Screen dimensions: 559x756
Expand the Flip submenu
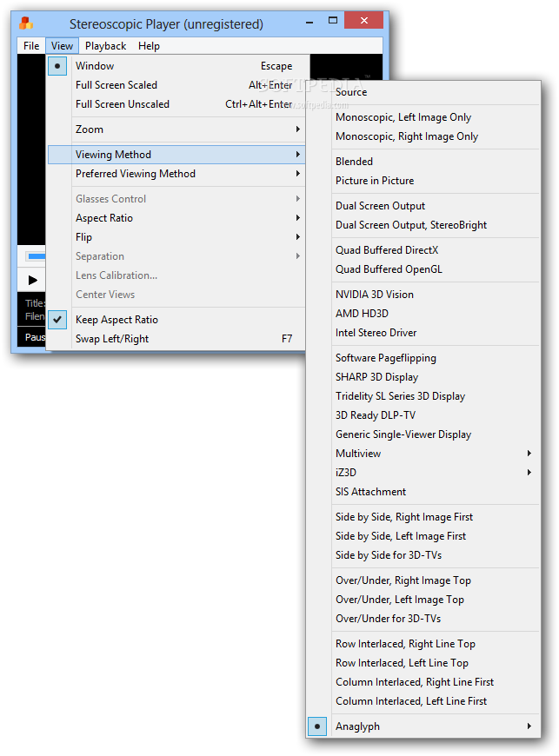pyautogui.click(x=176, y=237)
